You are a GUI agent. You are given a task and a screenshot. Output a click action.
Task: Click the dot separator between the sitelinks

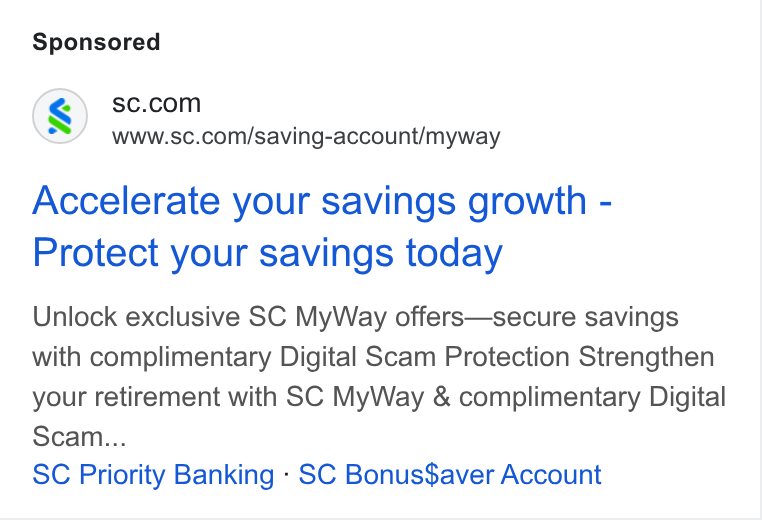[286, 474]
